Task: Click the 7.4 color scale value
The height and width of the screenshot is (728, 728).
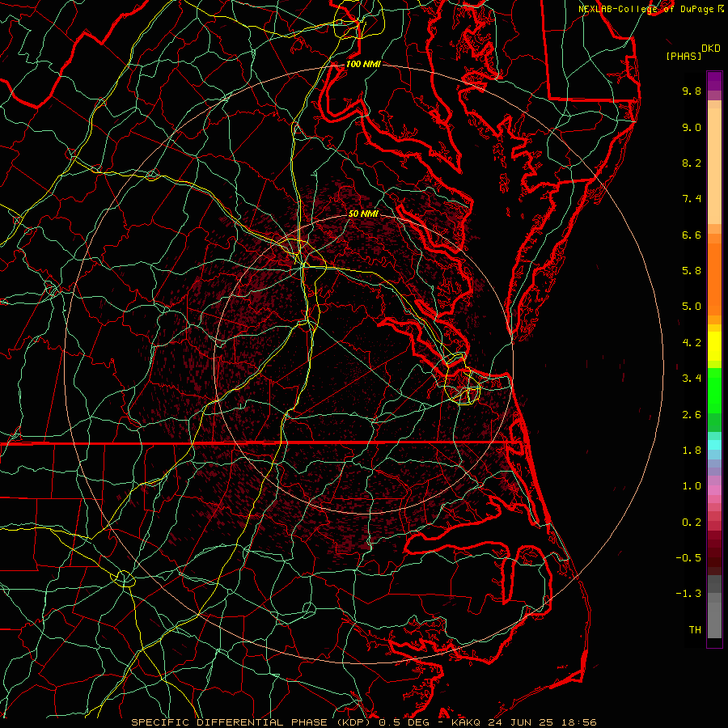Action: [692, 199]
